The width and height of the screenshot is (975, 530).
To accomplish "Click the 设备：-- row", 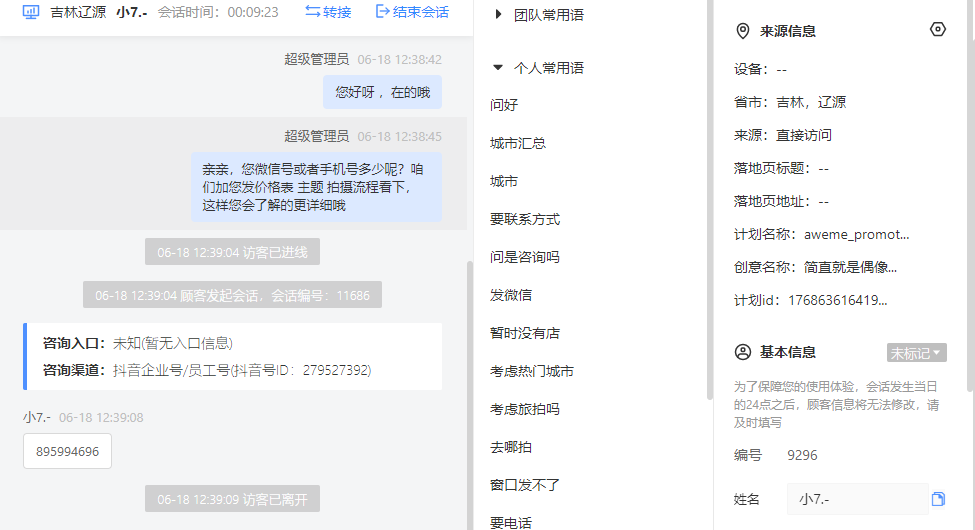I will click(760, 69).
